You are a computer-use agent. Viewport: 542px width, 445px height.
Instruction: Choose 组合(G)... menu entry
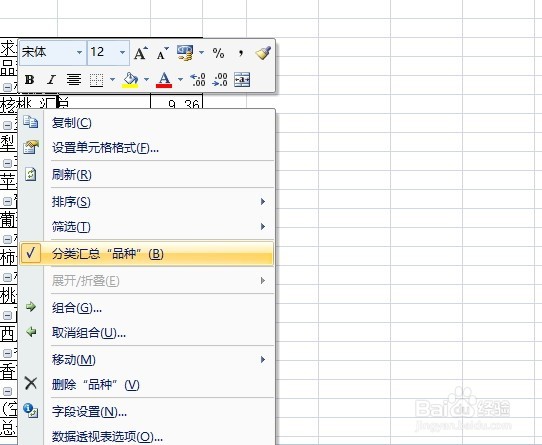click(x=147, y=307)
